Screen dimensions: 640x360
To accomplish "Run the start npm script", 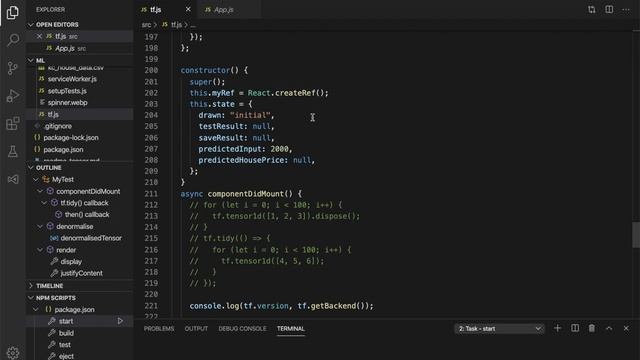I will [x=120, y=321].
